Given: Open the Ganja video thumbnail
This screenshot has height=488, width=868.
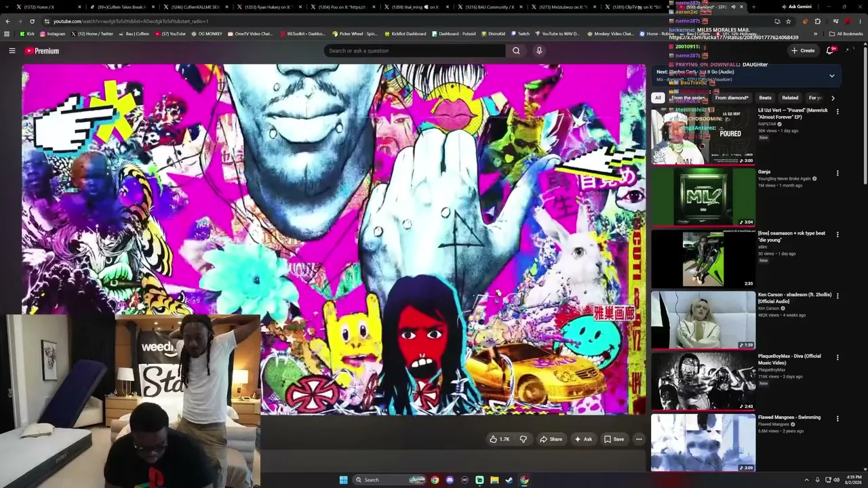Looking at the screenshot, I should 703,197.
